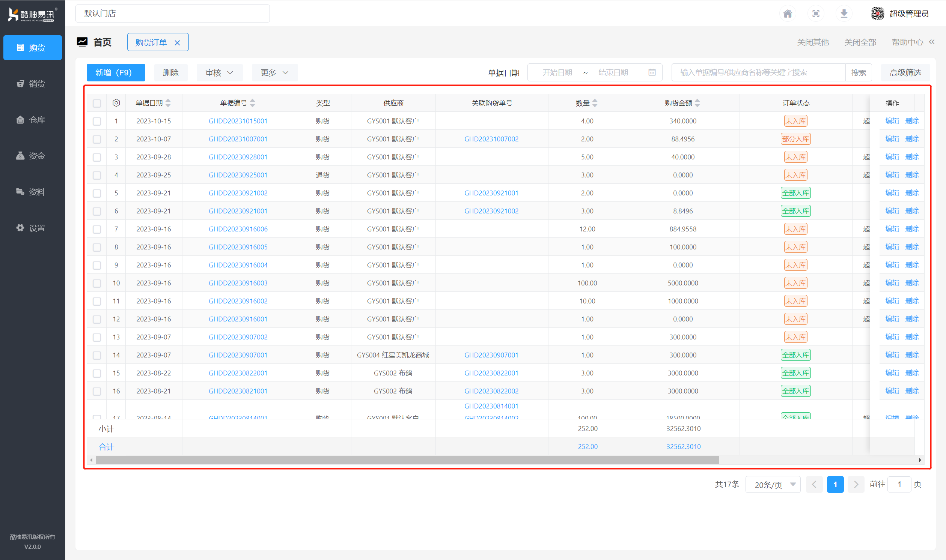
Task: Sort by 购货金额 column arrows
Action: 697,103
